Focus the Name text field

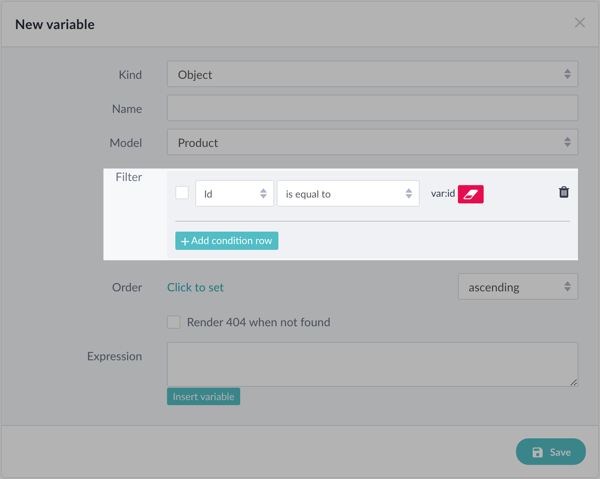coord(372,108)
